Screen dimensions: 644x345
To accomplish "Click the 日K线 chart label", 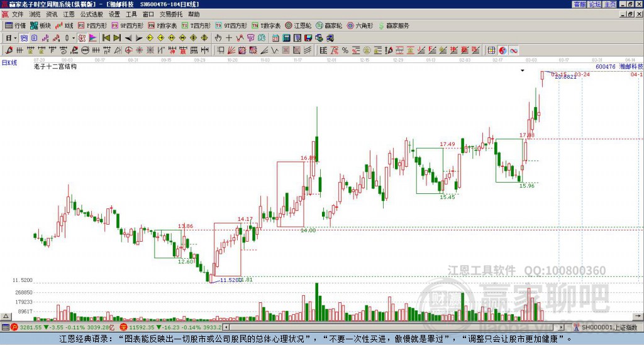I will (9, 62).
